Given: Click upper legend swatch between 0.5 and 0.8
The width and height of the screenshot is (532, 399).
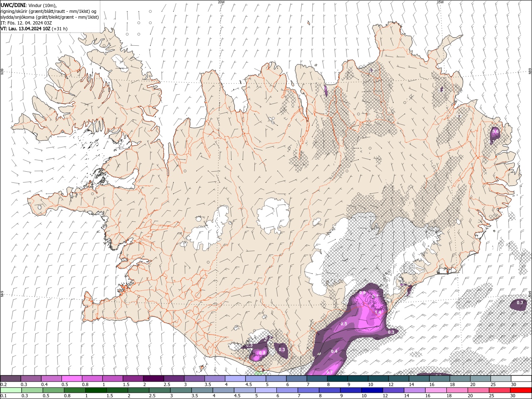Looking at the screenshot, I should coord(71,379).
